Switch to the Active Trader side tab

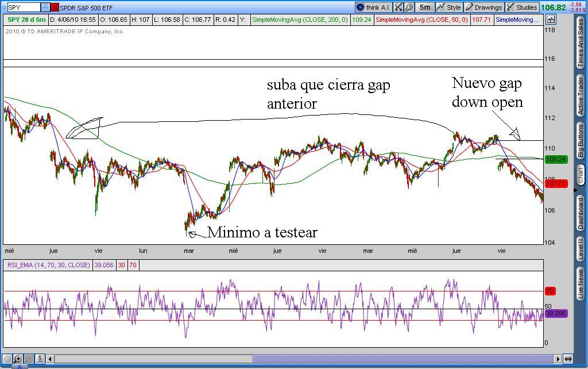pos(581,95)
